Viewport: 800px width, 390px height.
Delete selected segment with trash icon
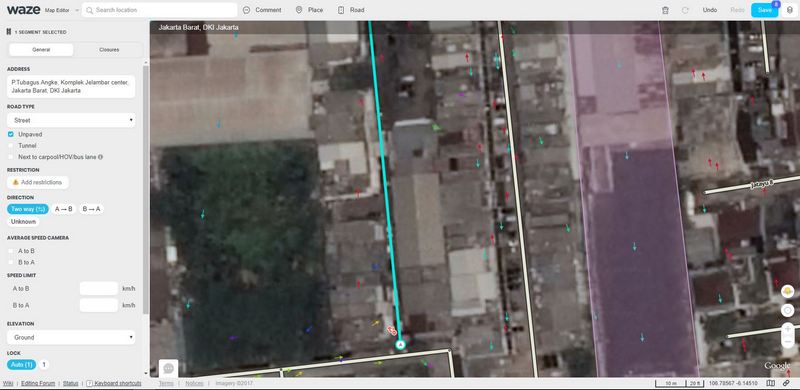pos(665,10)
